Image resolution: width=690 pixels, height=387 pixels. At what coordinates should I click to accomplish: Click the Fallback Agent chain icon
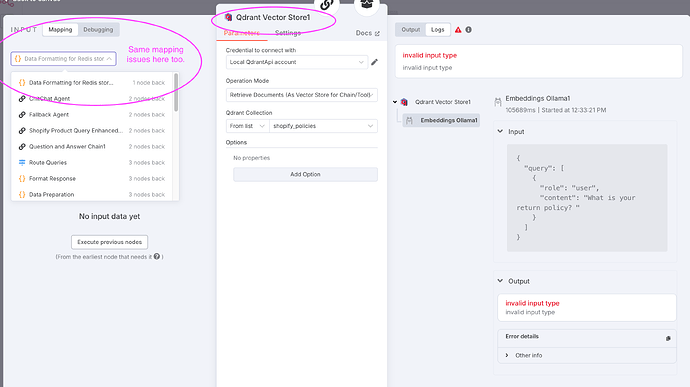click(22, 114)
